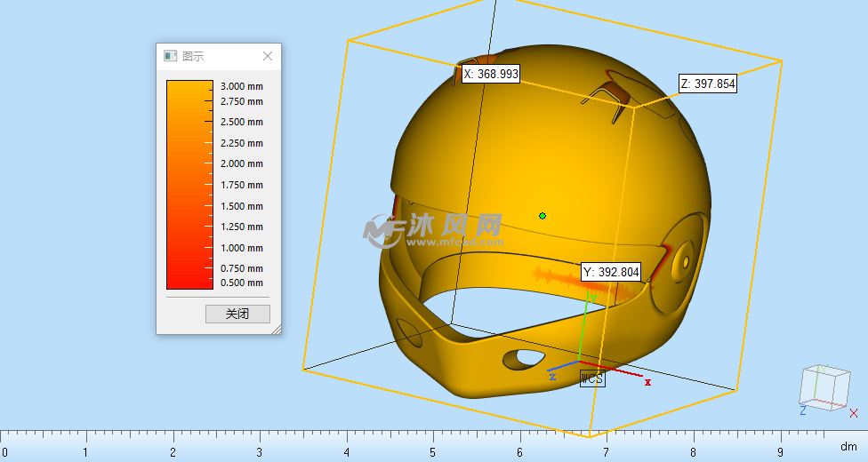Select the X: 368.993 dimension label

click(490, 74)
